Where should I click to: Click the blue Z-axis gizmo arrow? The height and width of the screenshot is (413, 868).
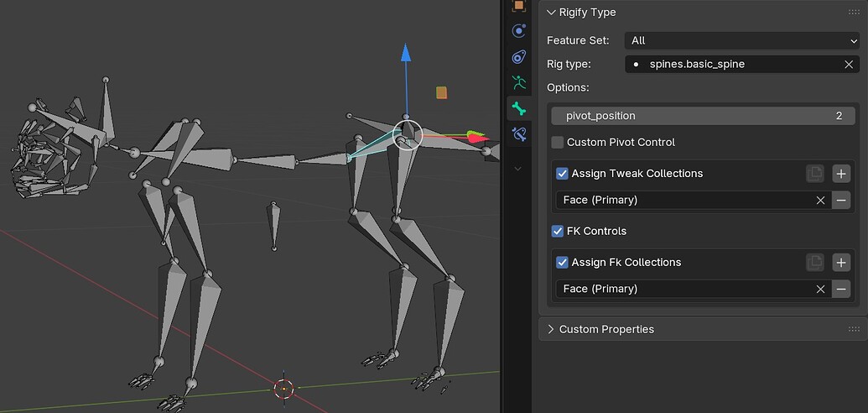tap(406, 53)
